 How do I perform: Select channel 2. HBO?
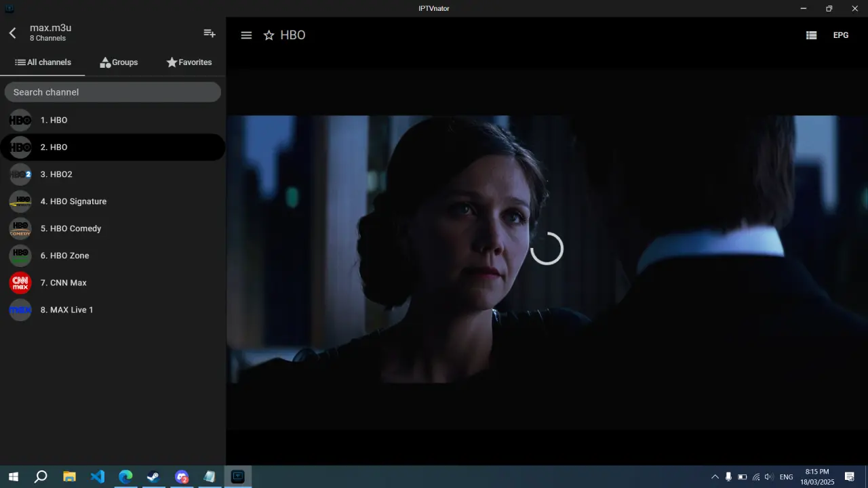(x=113, y=147)
